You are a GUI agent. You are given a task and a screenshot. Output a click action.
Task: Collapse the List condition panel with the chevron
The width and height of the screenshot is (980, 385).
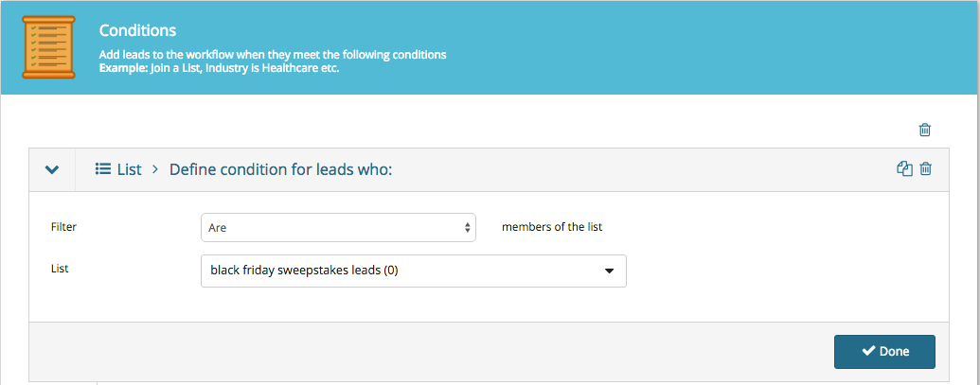pos(52,169)
